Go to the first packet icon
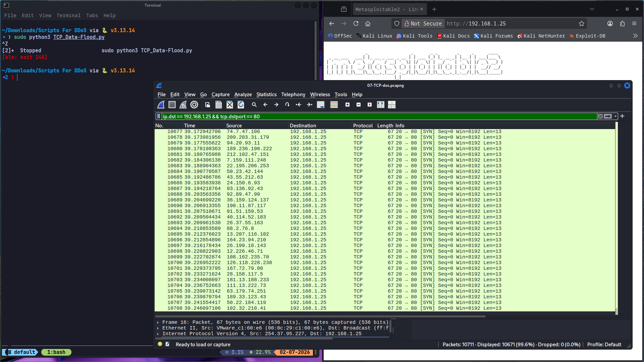The width and height of the screenshot is (644, 362). [x=299, y=105]
